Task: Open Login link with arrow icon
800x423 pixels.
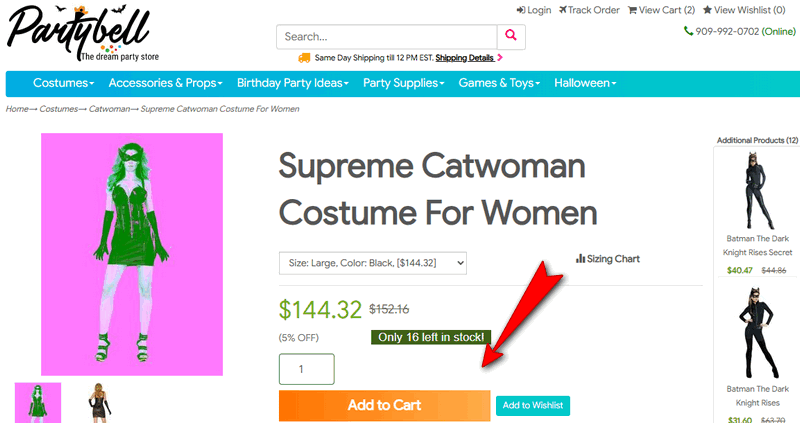Action: coord(534,10)
